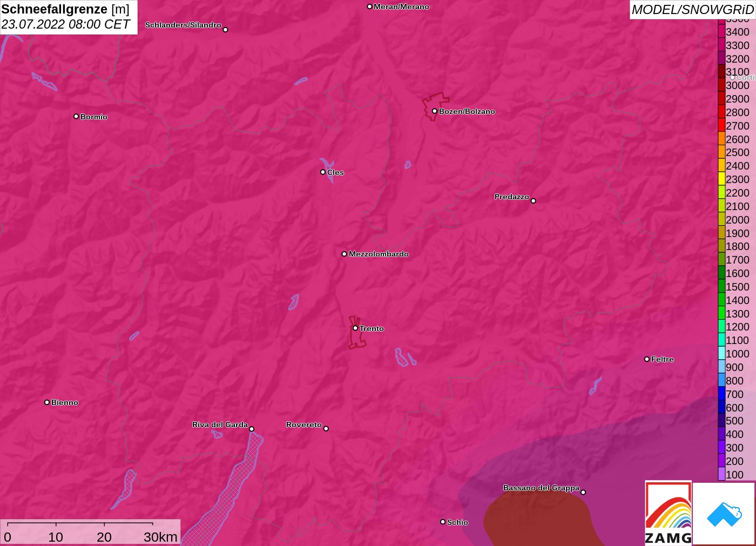Click the Bassano del Grappa text label
756x546 pixels.
541,488
